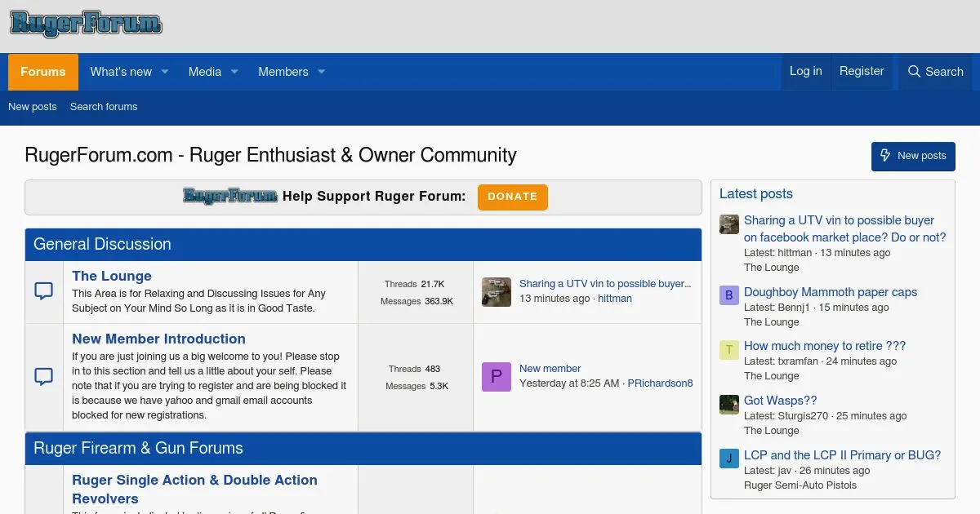Click New Member Introduction speech bubble icon

44,376
